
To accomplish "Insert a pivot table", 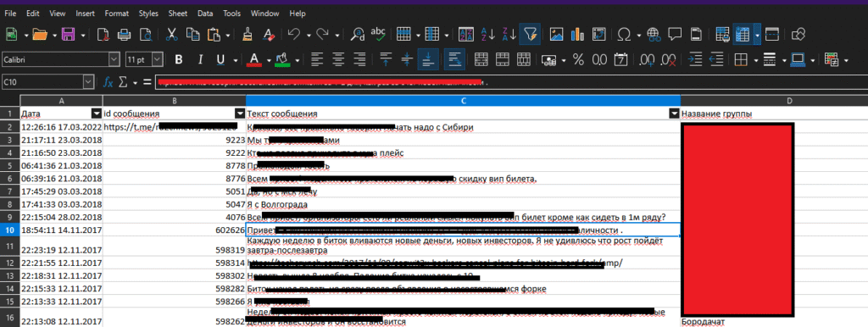I will point(598,34).
